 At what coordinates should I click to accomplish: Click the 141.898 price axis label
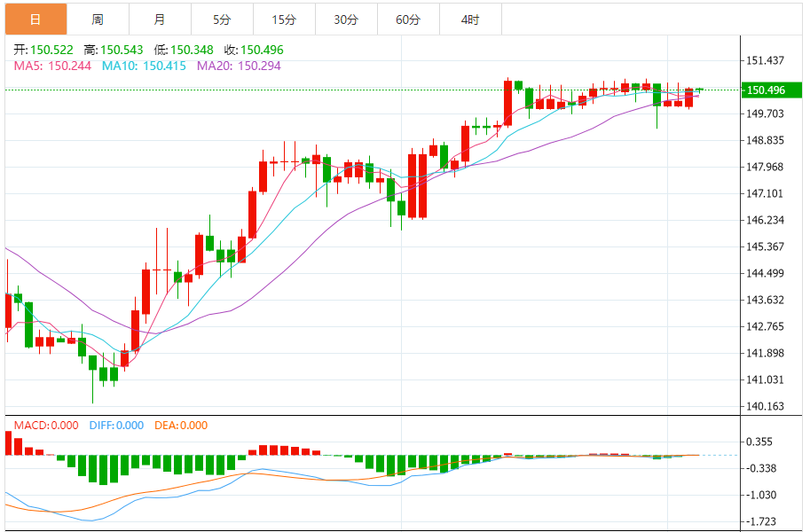click(765, 353)
